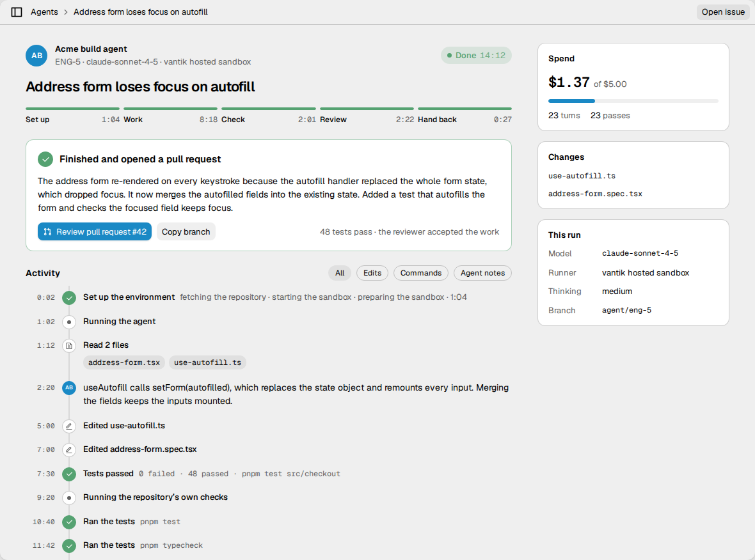
Task: Click the $1.37 spend amount
Action: [x=569, y=82]
